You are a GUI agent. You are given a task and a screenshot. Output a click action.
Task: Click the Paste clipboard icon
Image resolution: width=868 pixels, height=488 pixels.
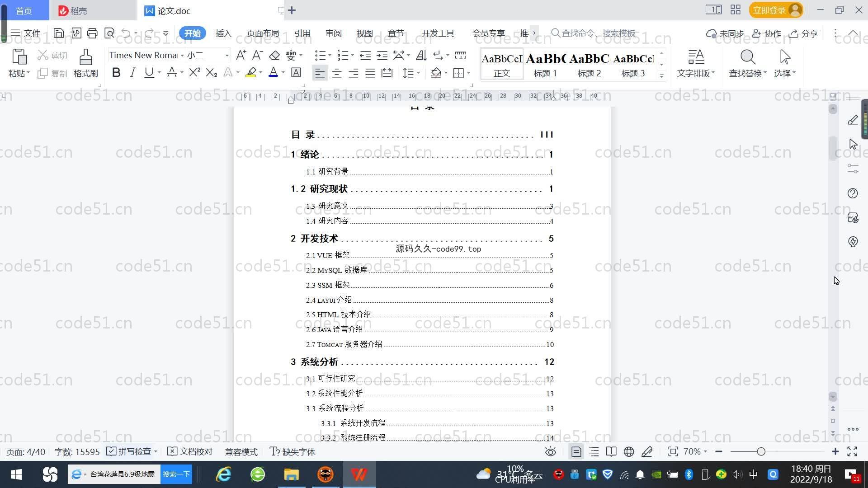(19, 57)
